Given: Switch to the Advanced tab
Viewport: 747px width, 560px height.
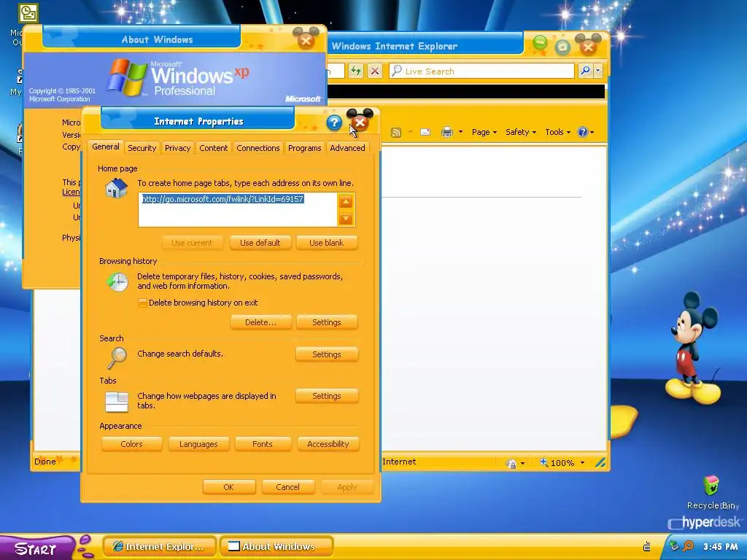Looking at the screenshot, I should pos(347,148).
